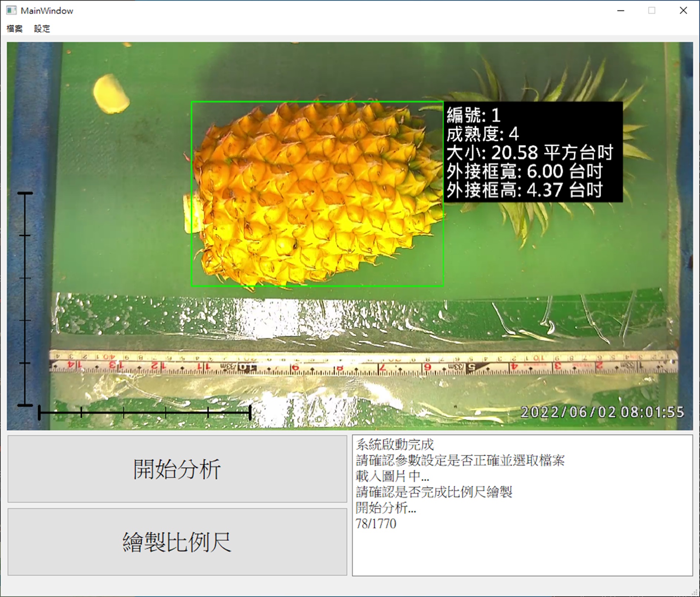The image size is (700, 597).
Task: Click the 開始分析 button
Action: click(x=177, y=469)
